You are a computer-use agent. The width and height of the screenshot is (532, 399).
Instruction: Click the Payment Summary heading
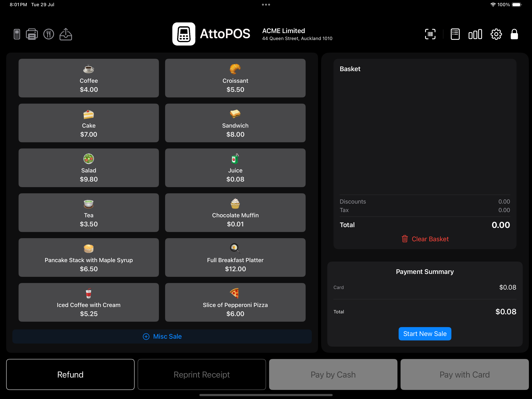(x=425, y=272)
